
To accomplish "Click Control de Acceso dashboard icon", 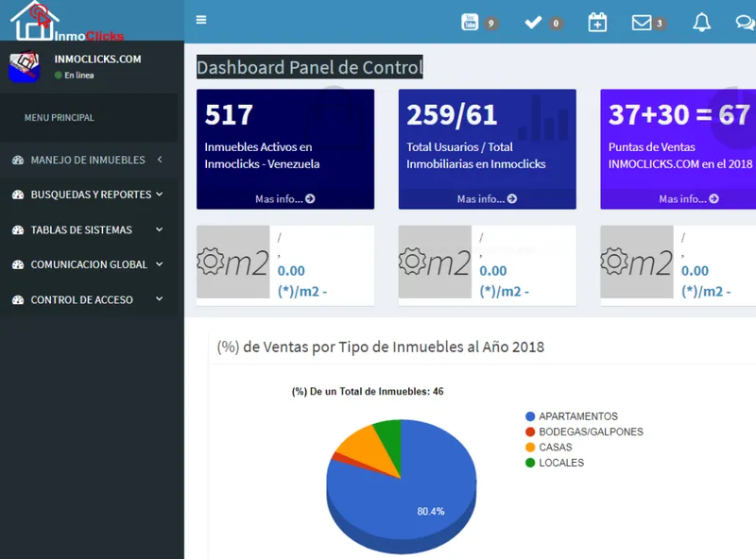I will [18, 299].
